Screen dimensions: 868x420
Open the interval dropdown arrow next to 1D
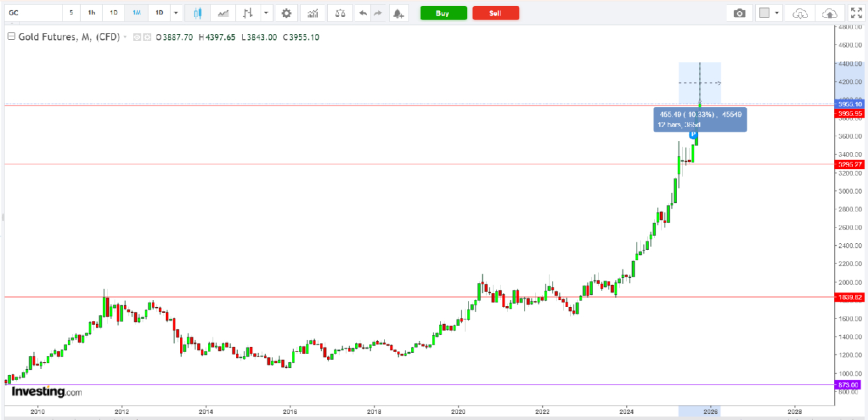pyautogui.click(x=176, y=12)
